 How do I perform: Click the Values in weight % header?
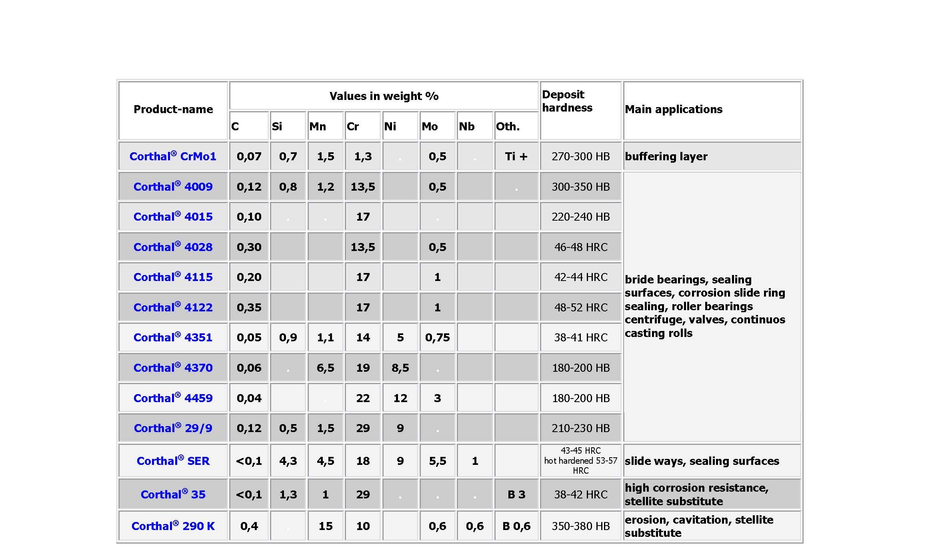coord(384,96)
